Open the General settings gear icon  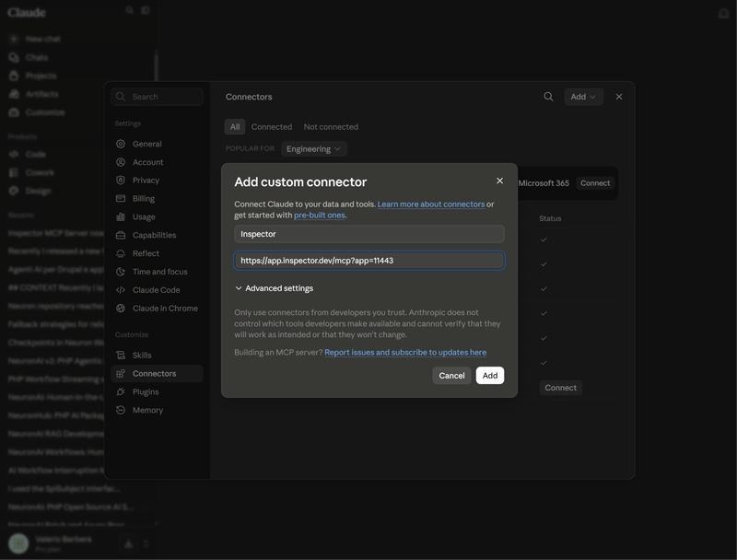[x=121, y=144]
